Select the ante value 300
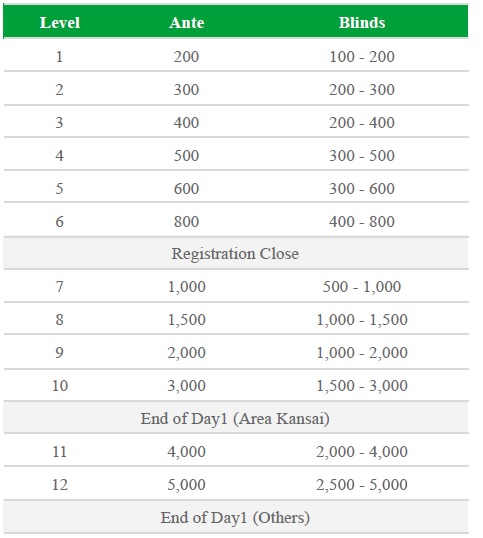The width and height of the screenshot is (483, 538). (187, 90)
